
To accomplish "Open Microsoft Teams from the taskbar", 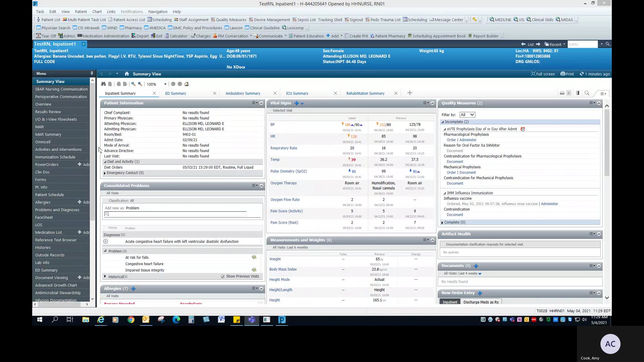I will point(252,320).
